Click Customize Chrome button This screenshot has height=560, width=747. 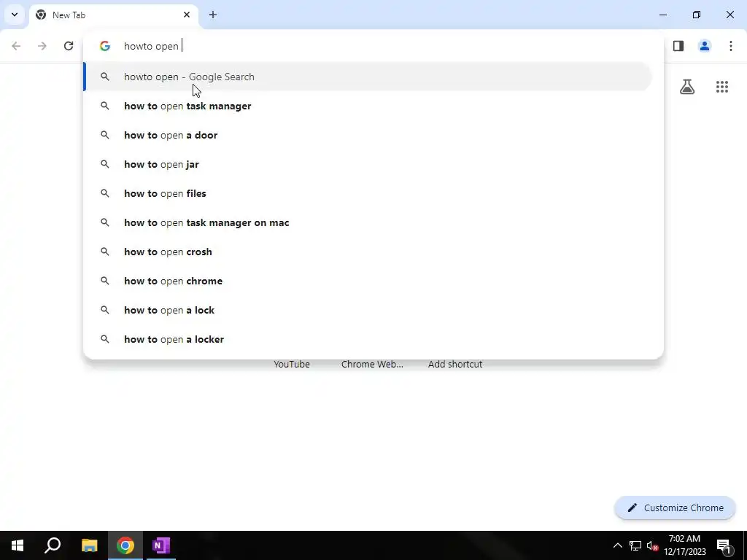coord(675,507)
